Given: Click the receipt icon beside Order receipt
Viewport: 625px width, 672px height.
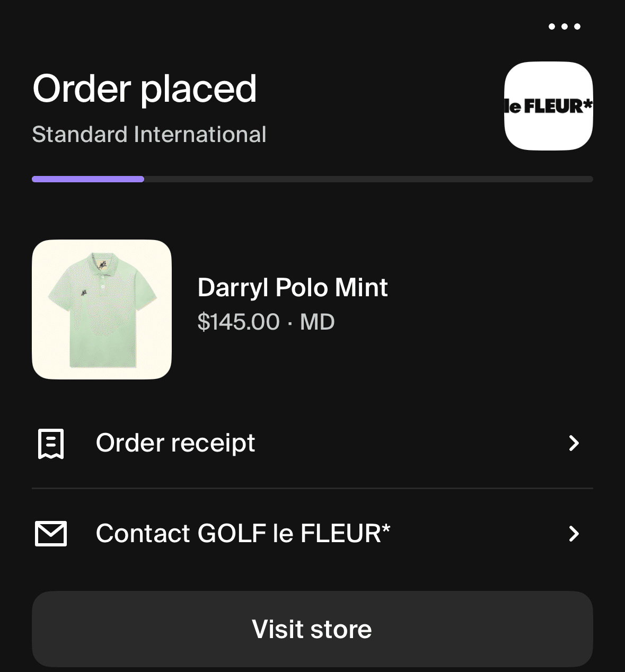Looking at the screenshot, I should point(51,444).
